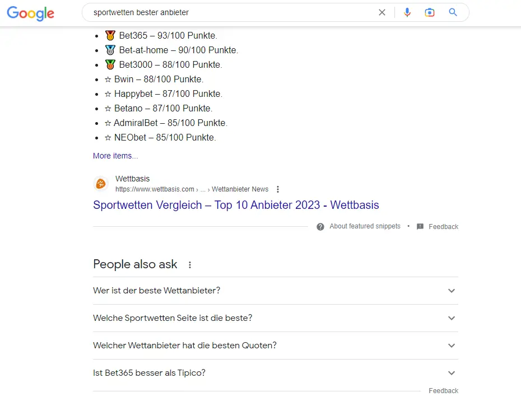Click the wettbasis.com breadcrumb URL
521x420 pixels.
coord(192,189)
